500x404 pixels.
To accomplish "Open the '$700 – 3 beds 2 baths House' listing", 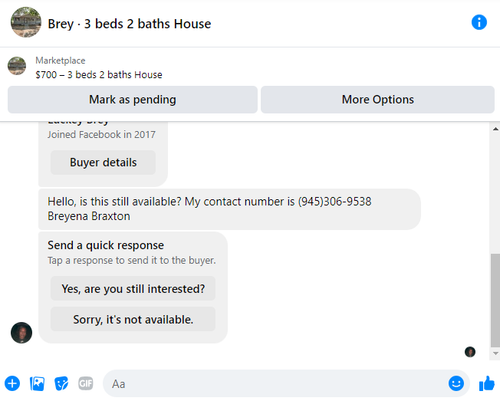I will [99, 75].
